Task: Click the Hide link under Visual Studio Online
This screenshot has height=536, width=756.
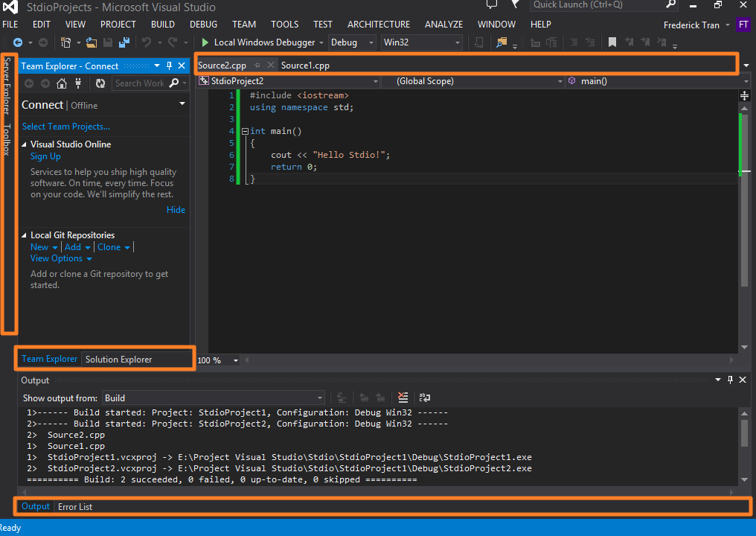Action: pos(176,210)
